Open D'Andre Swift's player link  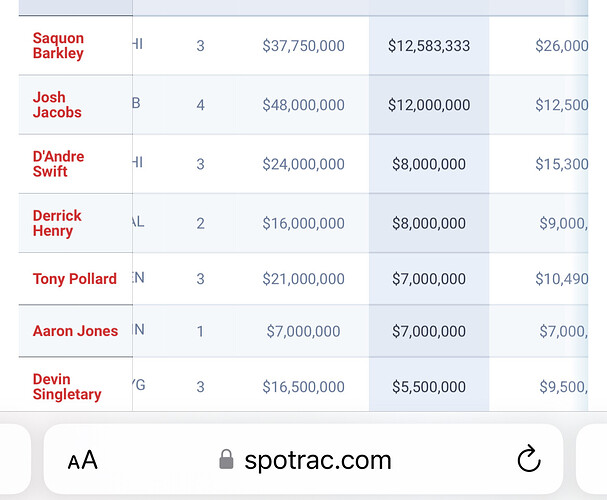(x=58, y=164)
